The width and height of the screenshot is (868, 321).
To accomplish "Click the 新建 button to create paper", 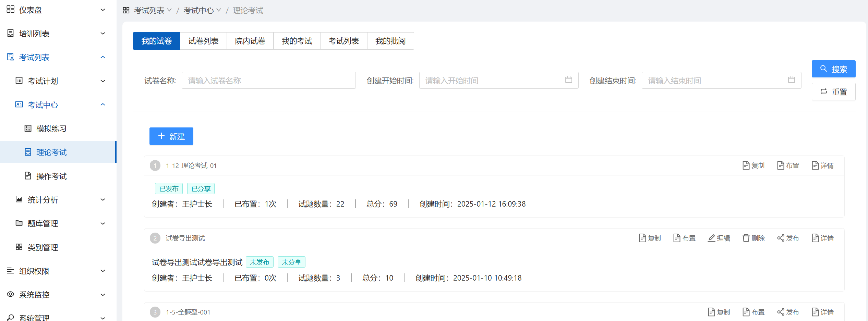I will pos(171,136).
